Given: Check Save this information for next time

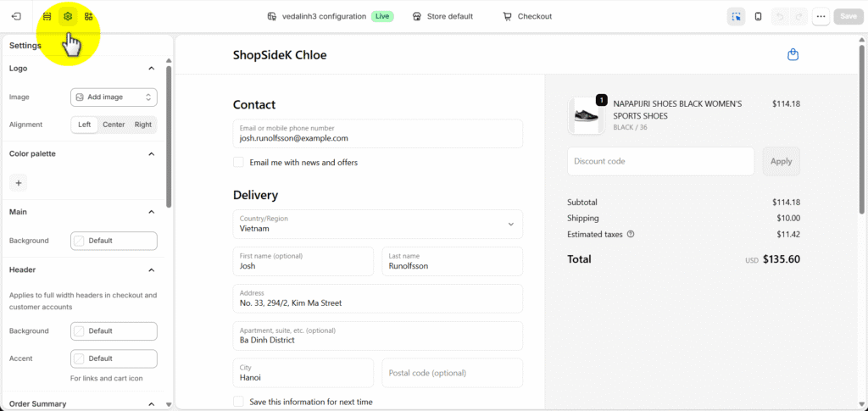Looking at the screenshot, I should [238, 402].
